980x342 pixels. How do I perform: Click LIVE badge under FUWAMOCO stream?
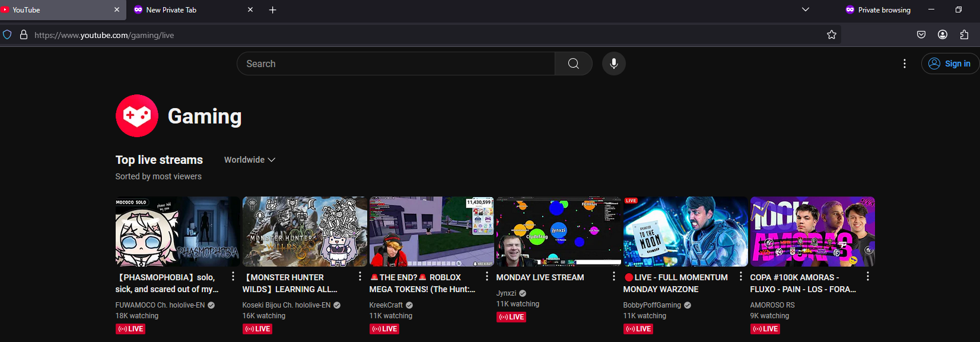coord(131,329)
